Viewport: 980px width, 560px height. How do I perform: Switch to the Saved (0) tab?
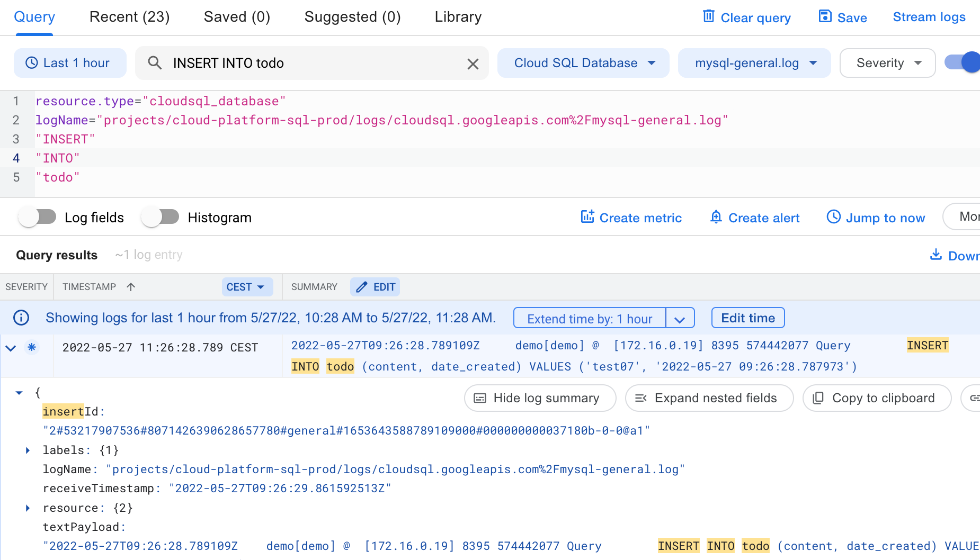click(237, 17)
